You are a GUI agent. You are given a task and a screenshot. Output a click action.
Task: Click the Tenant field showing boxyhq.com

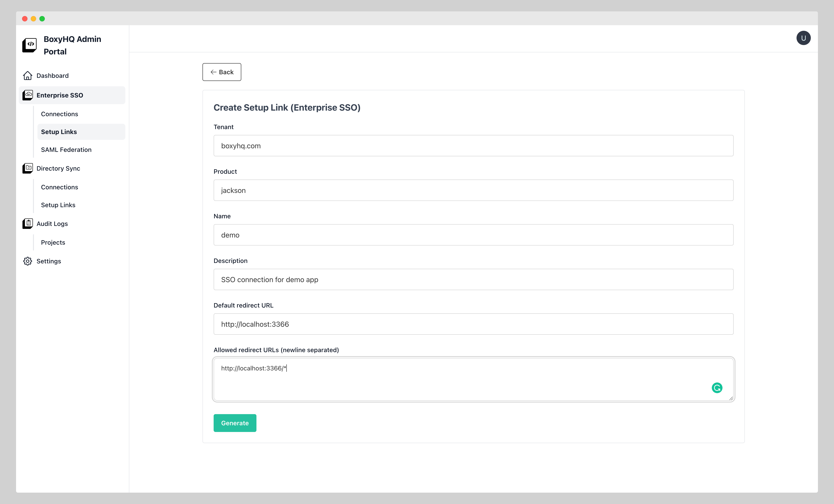pyautogui.click(x=473, y=146)
